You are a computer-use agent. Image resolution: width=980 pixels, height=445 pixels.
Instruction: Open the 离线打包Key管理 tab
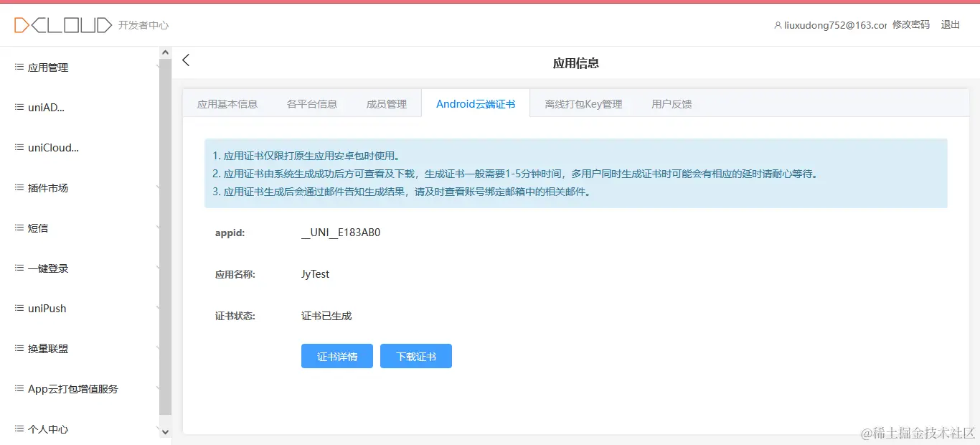coord(583,104)
